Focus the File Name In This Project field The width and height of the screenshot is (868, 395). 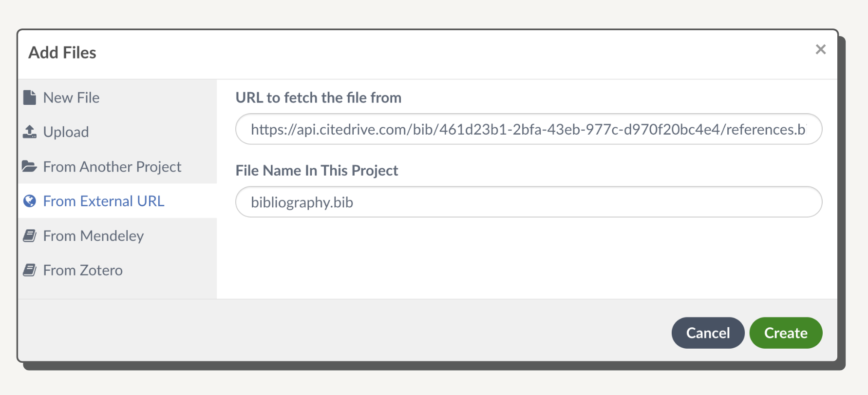coord(528,202)
